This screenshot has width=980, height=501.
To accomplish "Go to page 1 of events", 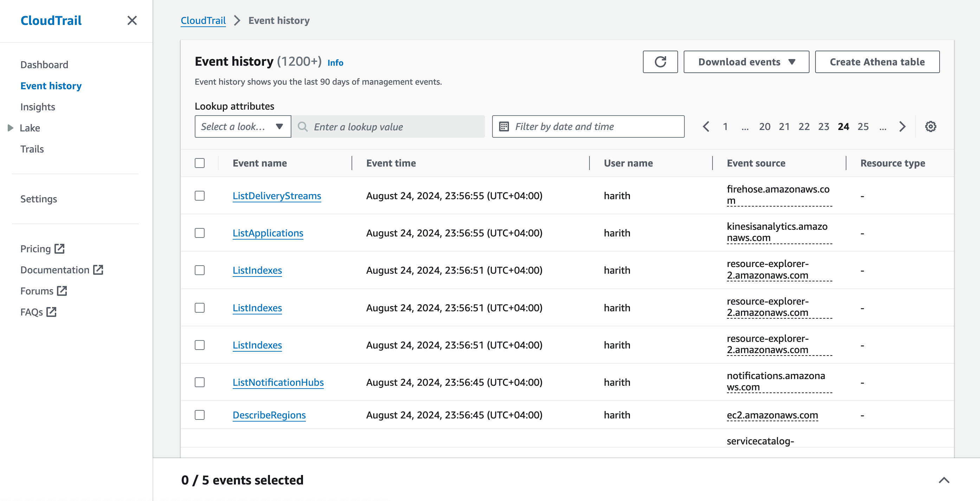I will click(x=725, y=126).
